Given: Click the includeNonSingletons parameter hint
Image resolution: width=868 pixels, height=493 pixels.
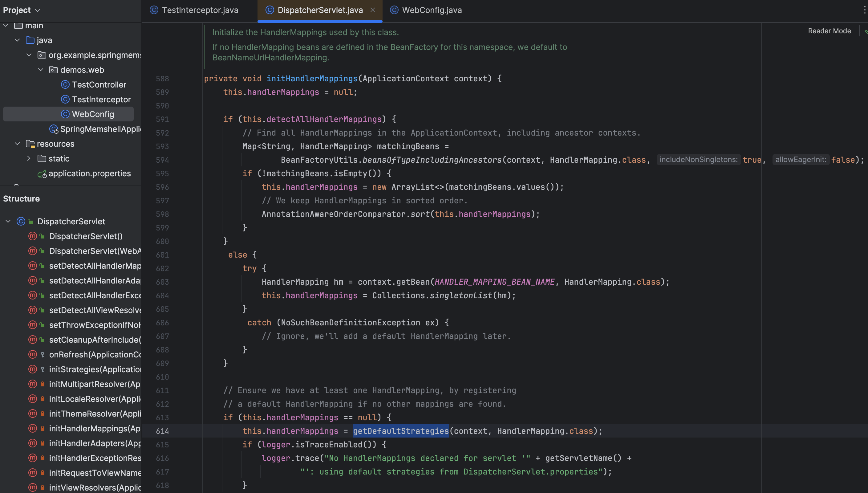Looking at the screenshot, I should pyautogui.click(x=699, y=160).
